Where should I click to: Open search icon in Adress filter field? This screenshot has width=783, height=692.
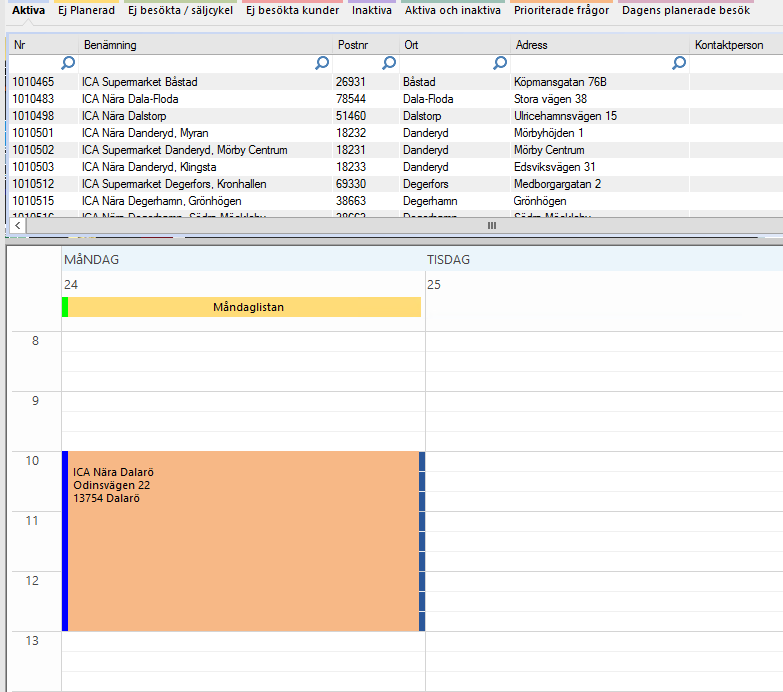click(x=679, y=63)
